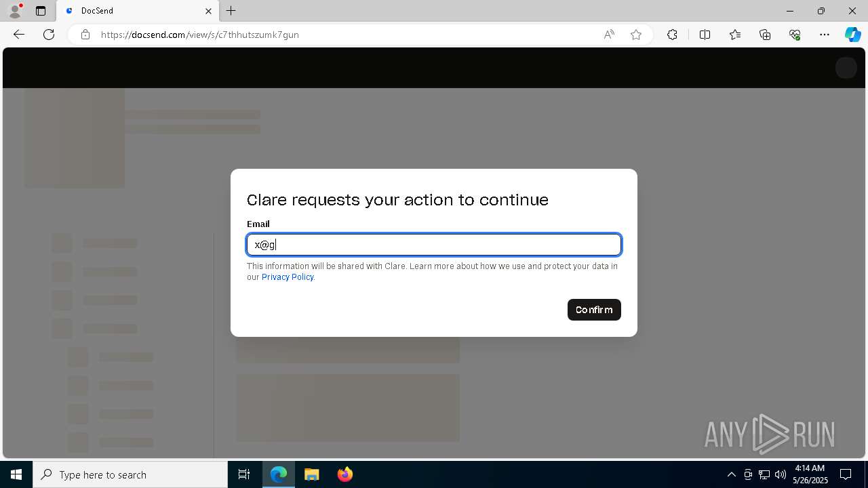Click the Email input field

click(x=434, y=245)
